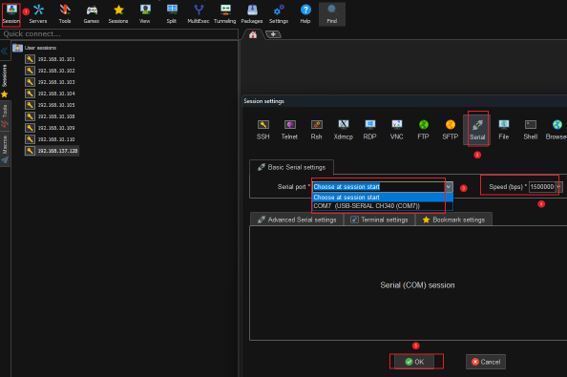Select session ending in .10.102
The height and width of the screenshot is (377, 567).
click(50, 70)
